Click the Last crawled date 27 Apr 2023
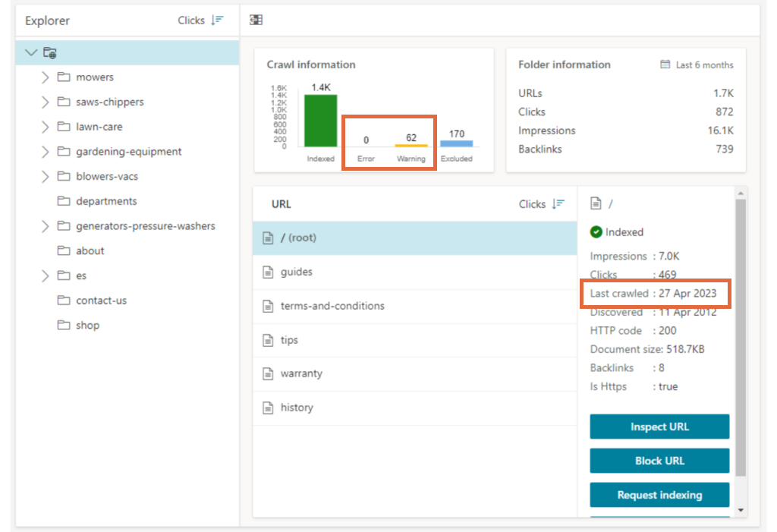Screen dimensions: 777x532 (x=687, y=293)
